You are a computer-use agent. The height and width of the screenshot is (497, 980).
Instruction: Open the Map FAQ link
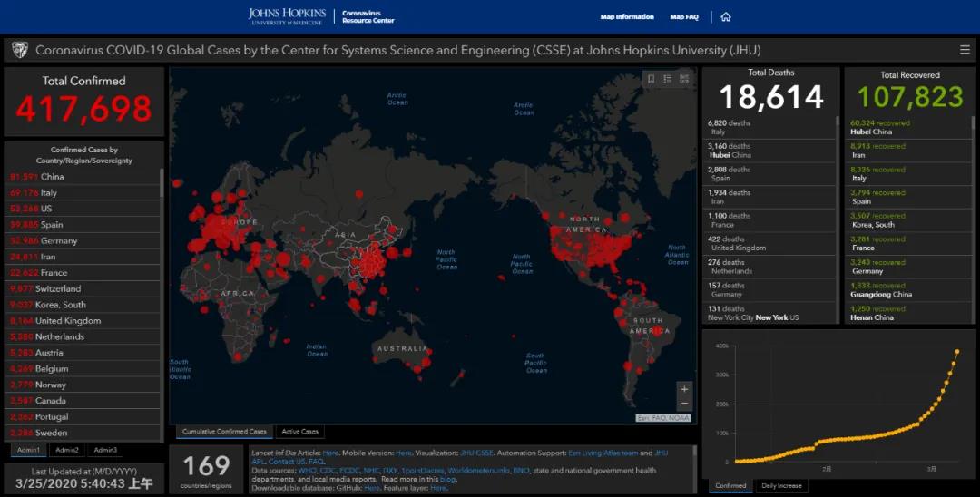683,16
